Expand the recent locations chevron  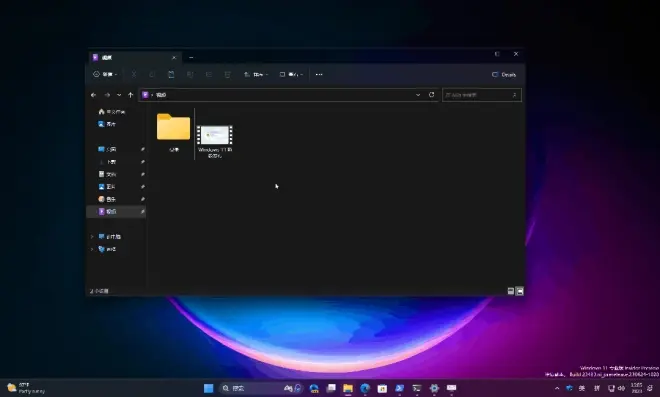click(x=119, y=95)
